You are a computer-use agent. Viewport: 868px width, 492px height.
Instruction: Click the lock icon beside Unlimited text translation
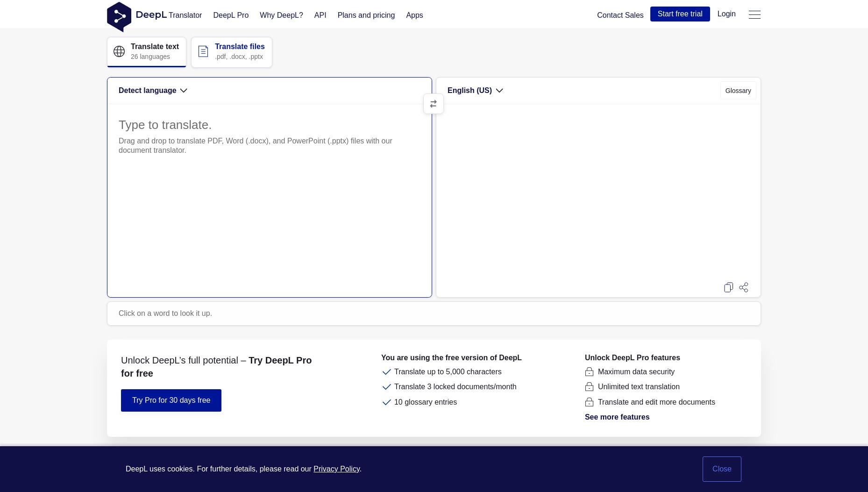[589, 387]
